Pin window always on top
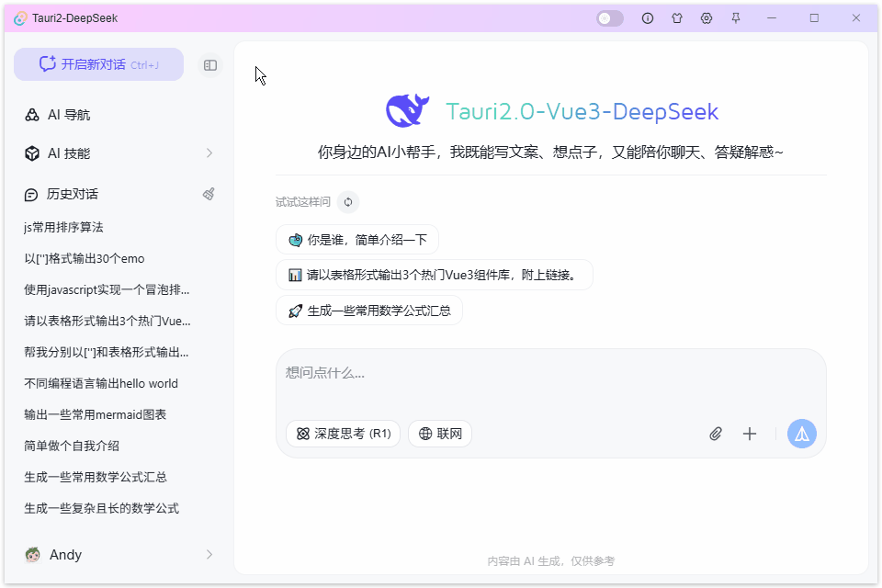The width and height of the screenshot is (882, 588). (x=736, y=17)
